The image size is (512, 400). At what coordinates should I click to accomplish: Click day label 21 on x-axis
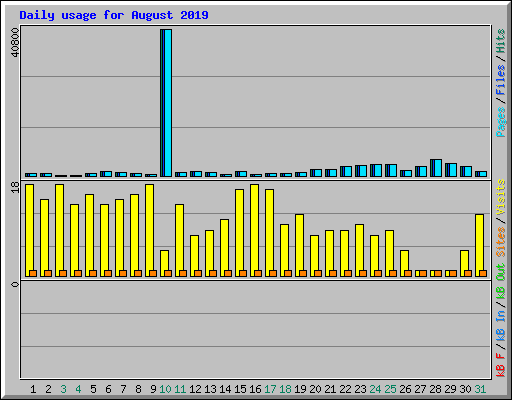coord(330,389)
